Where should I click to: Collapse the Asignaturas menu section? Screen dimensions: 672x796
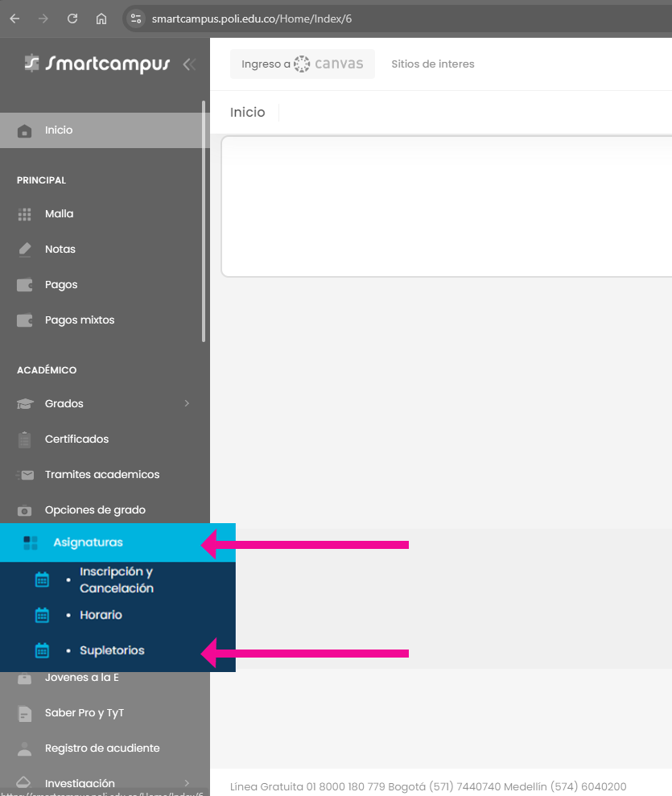coord(89,542)
